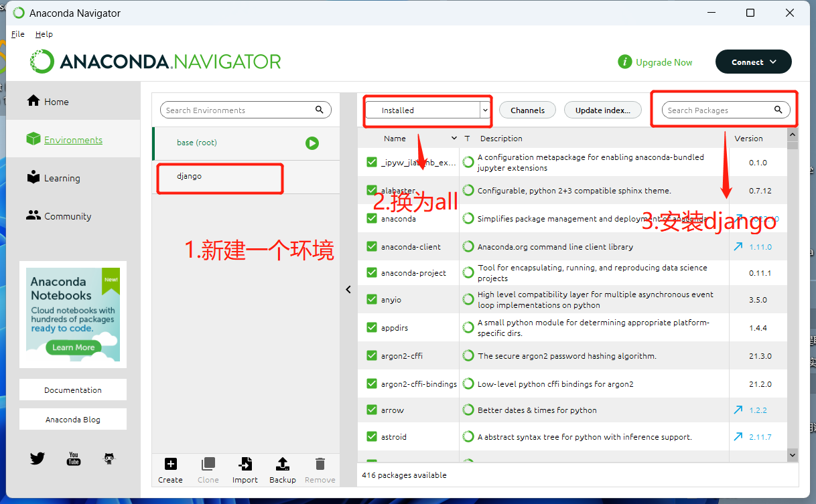Toggle the alabaster package checkbox
816x504 pixels.
pyautogui.click(x=372, y=190)
